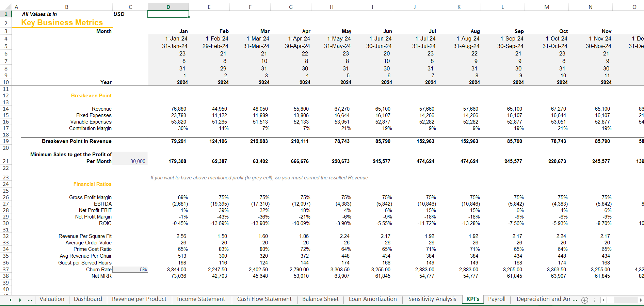Open the Loan Amortization sheet tab
The width and height of the screenshot is (644, 306).
click(373, 299)
